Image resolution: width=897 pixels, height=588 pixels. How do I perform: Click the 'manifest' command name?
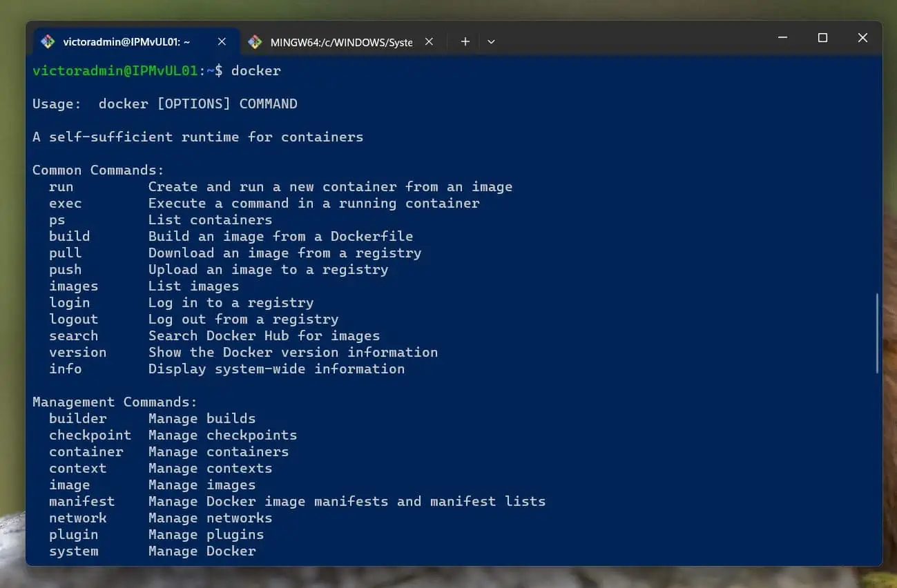click(x=82, y=501)
